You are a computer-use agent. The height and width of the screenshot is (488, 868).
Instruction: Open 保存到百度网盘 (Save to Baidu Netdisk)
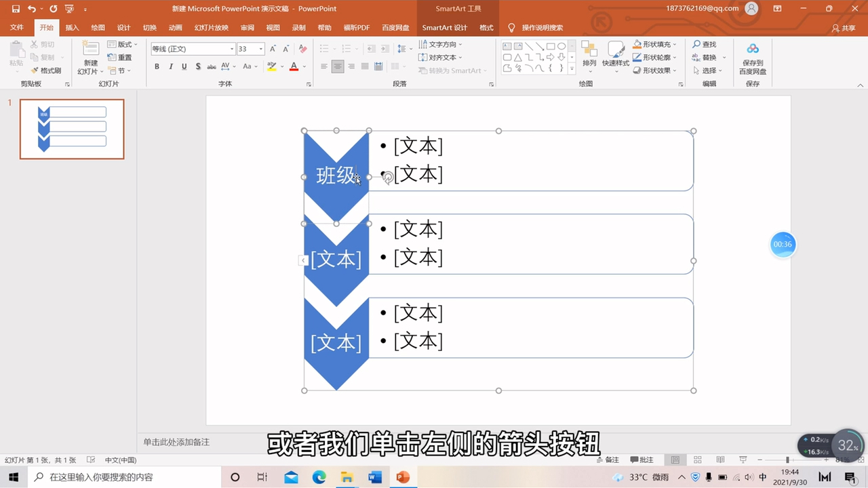753,58
